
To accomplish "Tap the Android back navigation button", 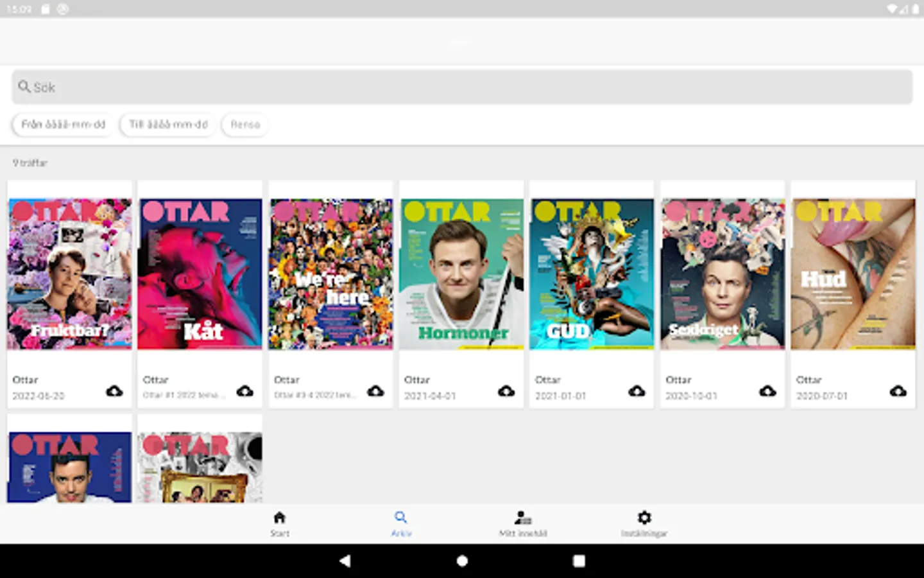I will coord(345,561).
